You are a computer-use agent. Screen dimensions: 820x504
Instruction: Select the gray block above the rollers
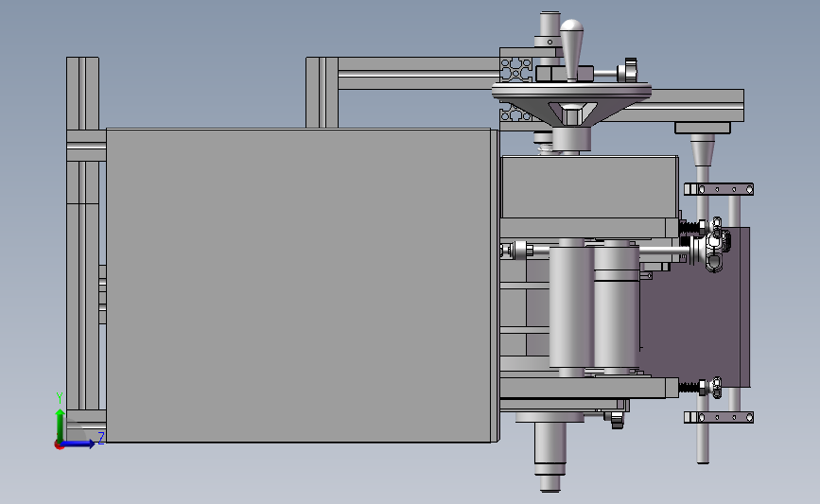589,186
